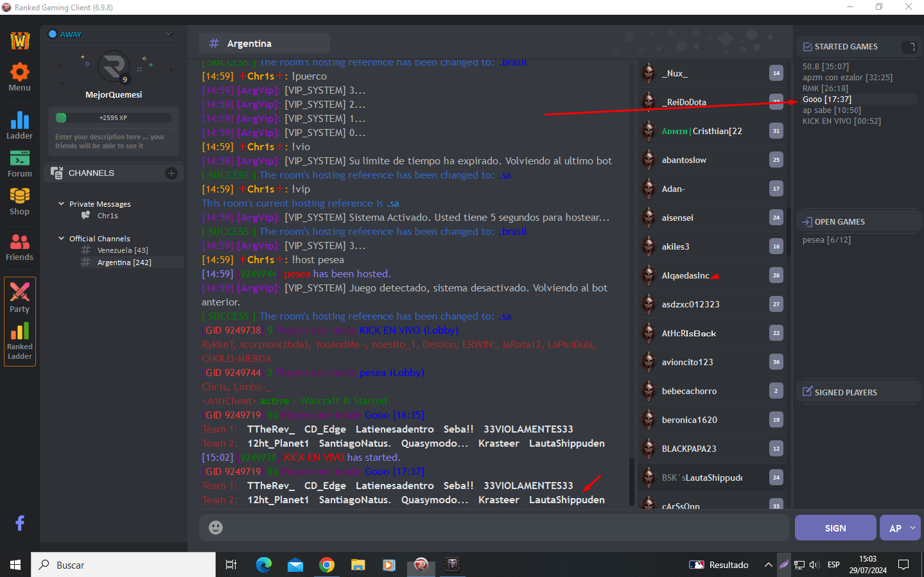Click the .brasil hosting reference link
The image size is (924, 577).
tap(512, 231)
